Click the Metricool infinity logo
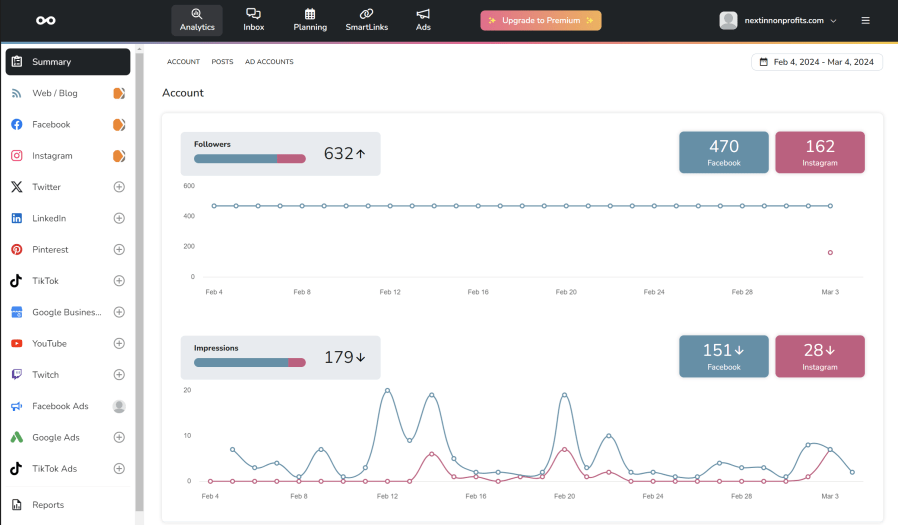 [x=45, y=20]
